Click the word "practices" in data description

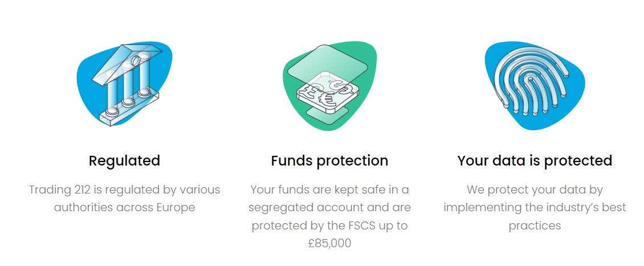tap(535, 225)
